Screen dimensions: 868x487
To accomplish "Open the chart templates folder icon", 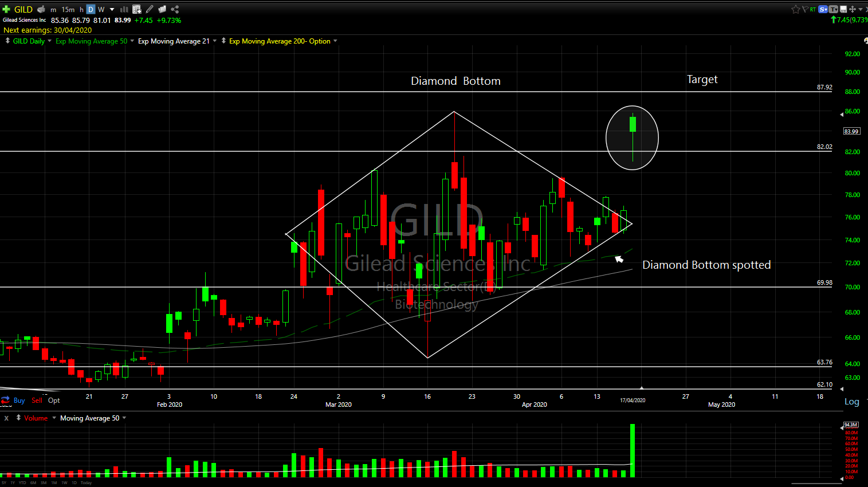I will pos(162,9).
